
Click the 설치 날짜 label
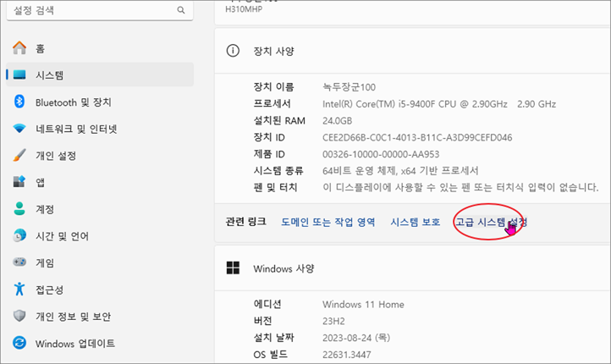click(x=274, y=338)
